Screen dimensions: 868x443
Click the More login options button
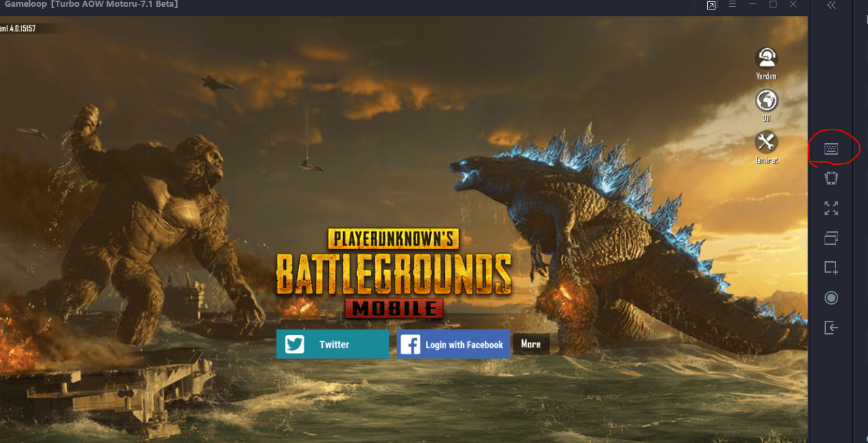[531, 344]
